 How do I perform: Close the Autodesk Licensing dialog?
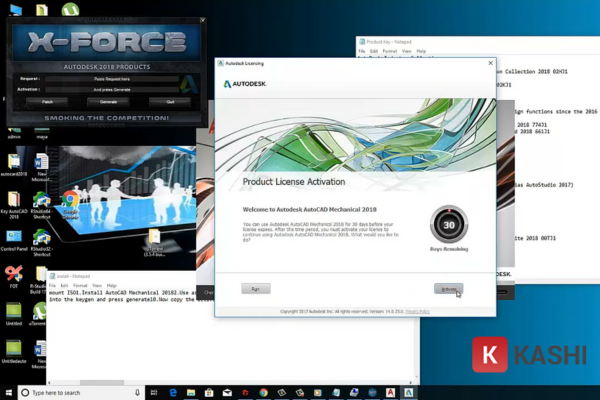pyautogui.click(x=488, y=61)
